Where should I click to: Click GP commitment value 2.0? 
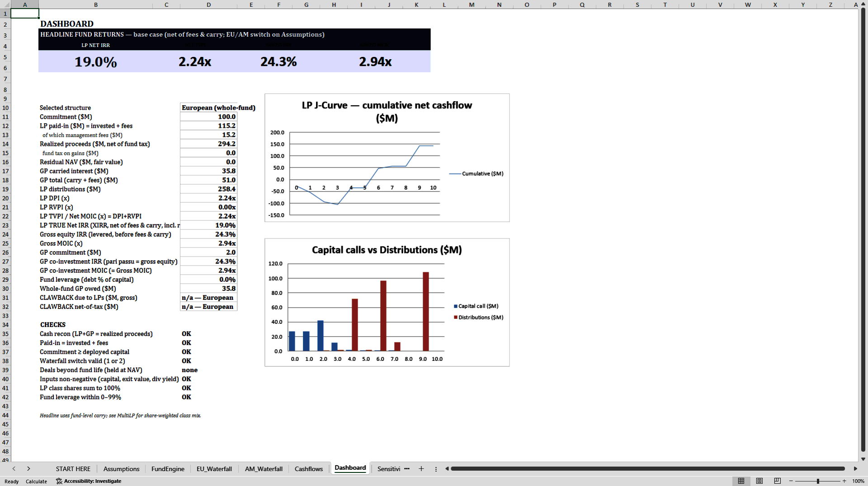(x=208, y=252)
